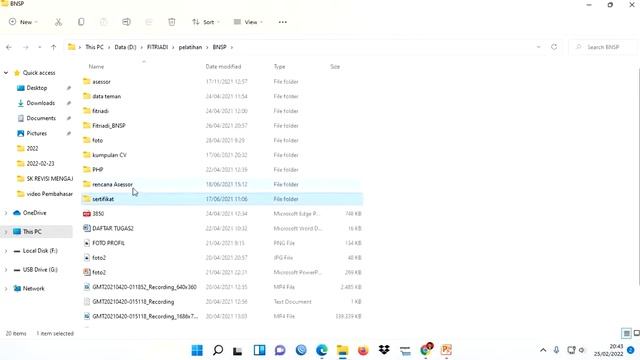This screenshot has height=360, width=640.
Task: Click Data (D:) breadcrumb segment
Action: (x=125, y=47)
